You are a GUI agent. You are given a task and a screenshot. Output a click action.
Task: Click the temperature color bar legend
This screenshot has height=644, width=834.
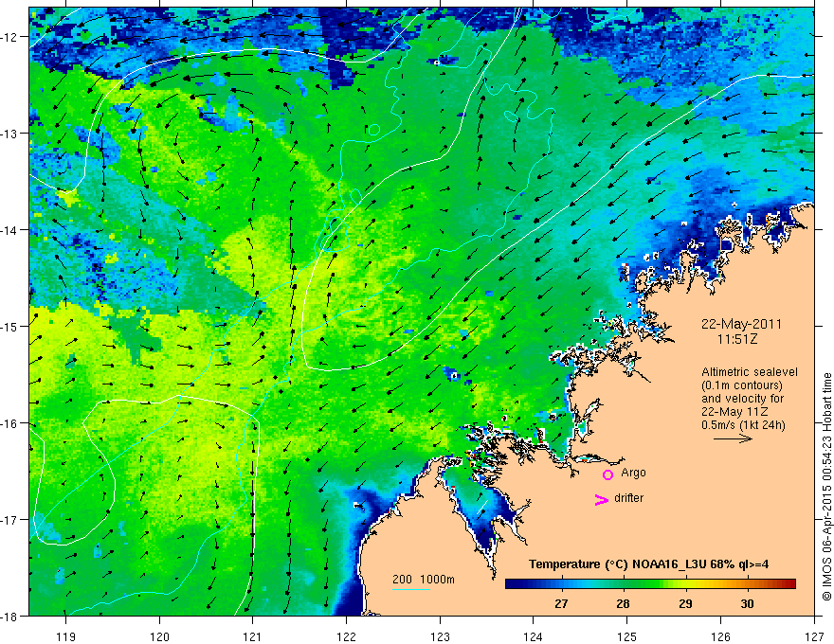[650, 584]
